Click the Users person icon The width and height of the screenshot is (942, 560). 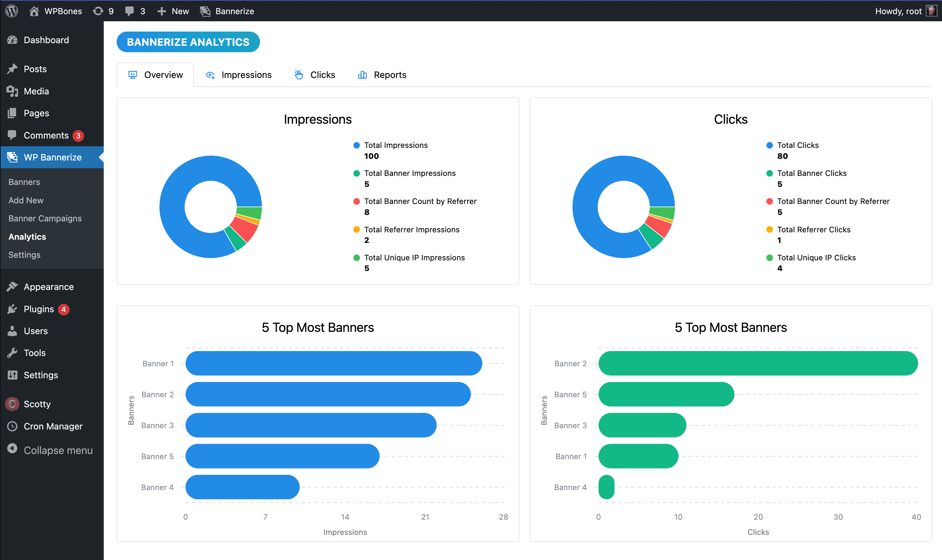(x=13, y=331)
